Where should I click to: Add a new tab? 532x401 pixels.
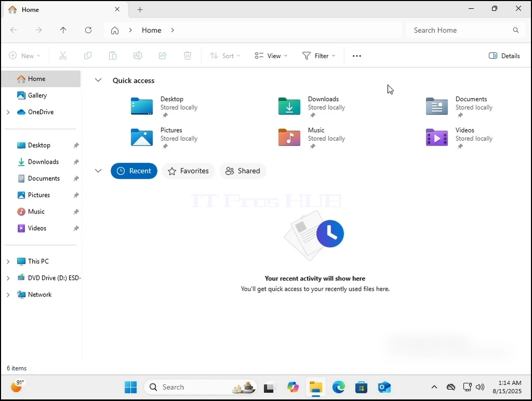click(140, 9)
